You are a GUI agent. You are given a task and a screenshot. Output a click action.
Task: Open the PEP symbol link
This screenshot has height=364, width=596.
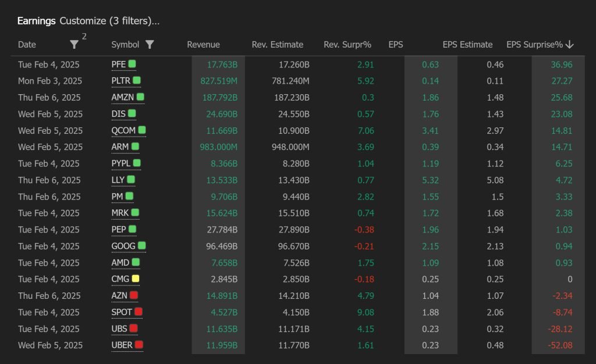pyautogui.click(x=119, y=230)
